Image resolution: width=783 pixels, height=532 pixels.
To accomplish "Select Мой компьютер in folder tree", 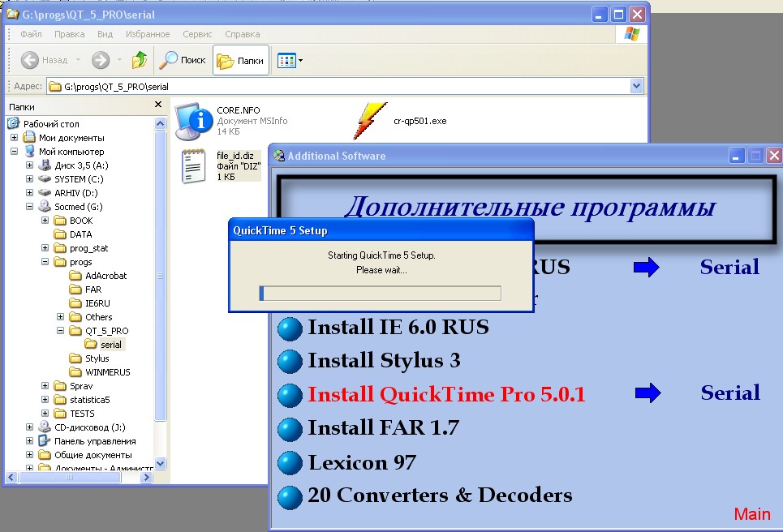I will point(64,151).
